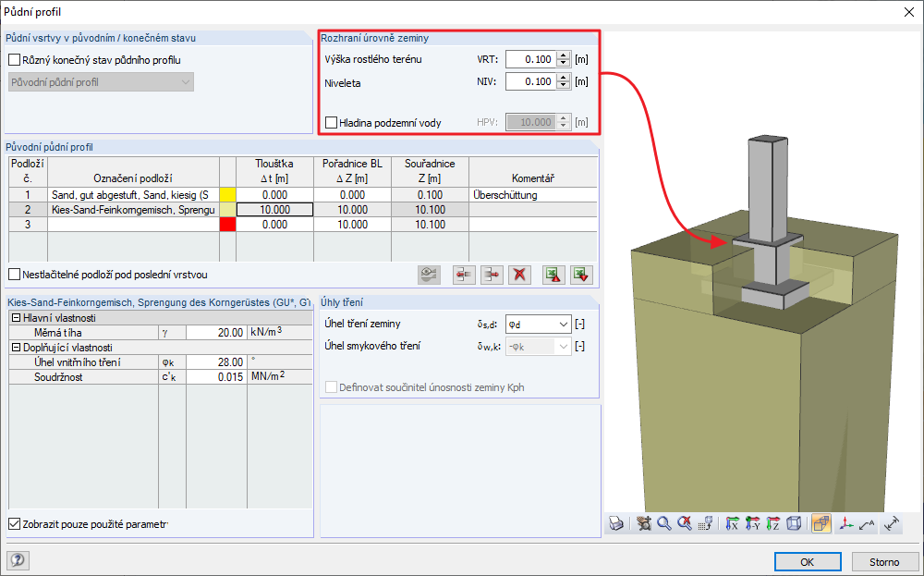Click Měrná tíha value 20.00

coord(216,333)
